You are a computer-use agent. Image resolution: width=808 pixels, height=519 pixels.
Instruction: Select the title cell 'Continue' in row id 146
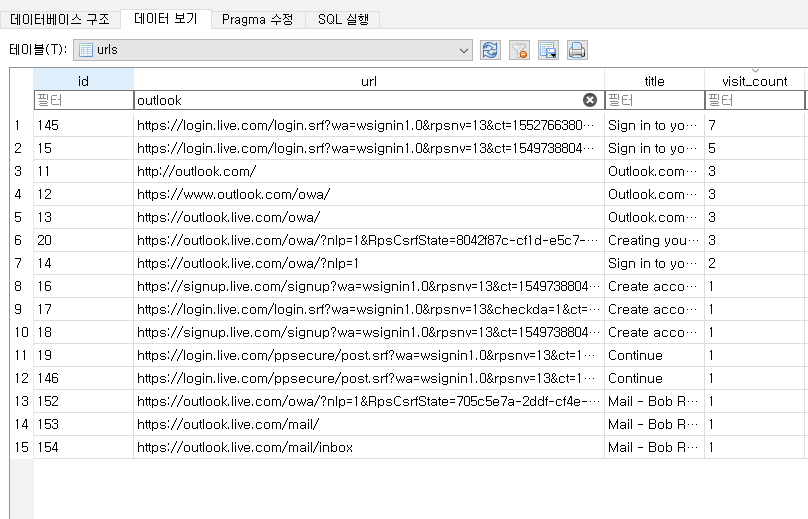pos(654,378)
